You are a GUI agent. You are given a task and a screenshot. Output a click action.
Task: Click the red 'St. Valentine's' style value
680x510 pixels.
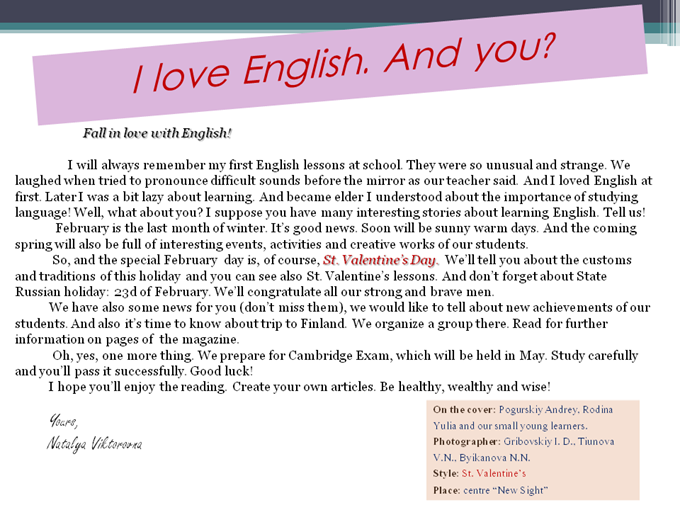point(494,474)
